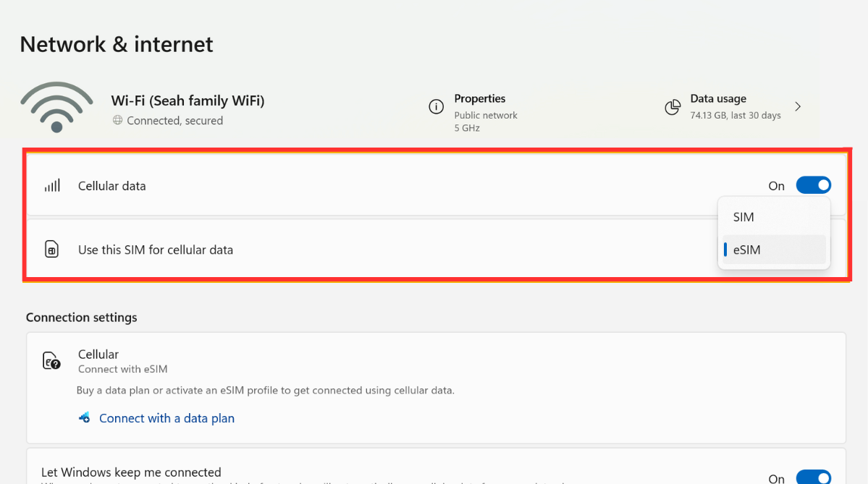Select SIM from the dropdown list
This screenshot has width=868, height=484.
pos(743,217)
